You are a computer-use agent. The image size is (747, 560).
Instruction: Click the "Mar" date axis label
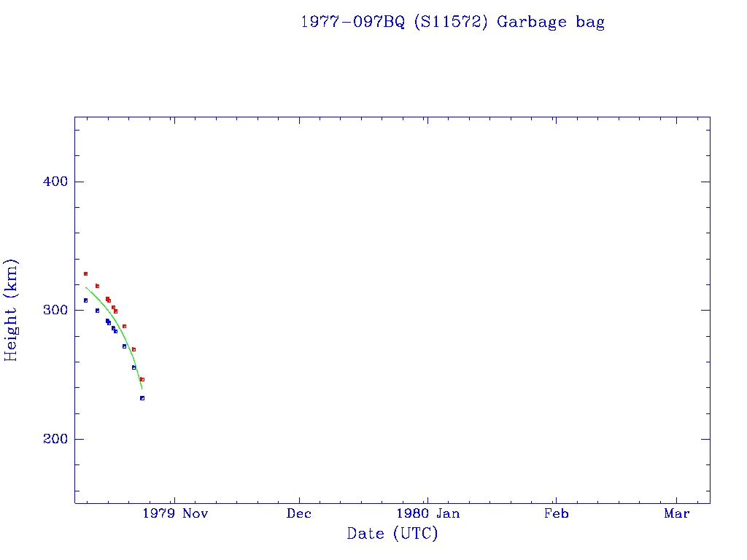(677, 513)
